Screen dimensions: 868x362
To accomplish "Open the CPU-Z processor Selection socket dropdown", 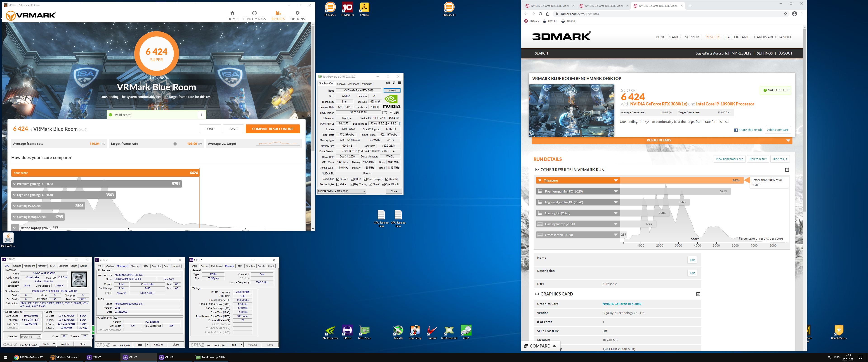I will point(30,337).
